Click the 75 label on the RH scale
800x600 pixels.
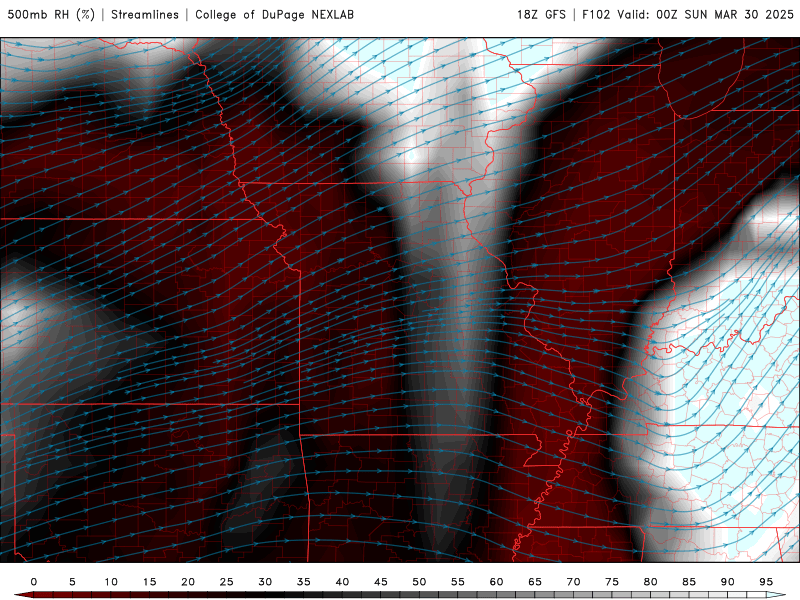click(612, 582)
